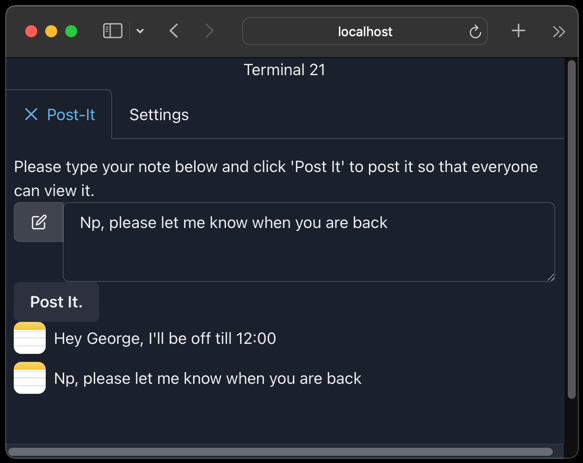Select the 'Hey George, I'll be off till 12:00' note

click(165, 339)
